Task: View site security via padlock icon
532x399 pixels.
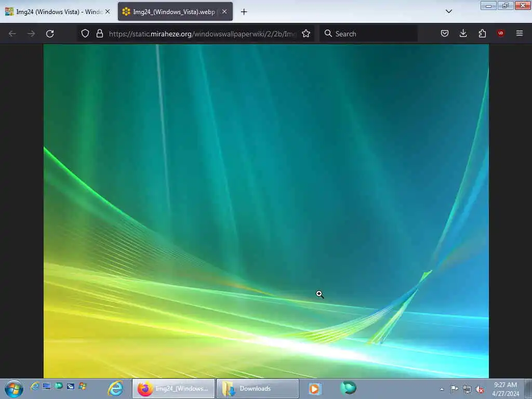Action: click(99, 33)
